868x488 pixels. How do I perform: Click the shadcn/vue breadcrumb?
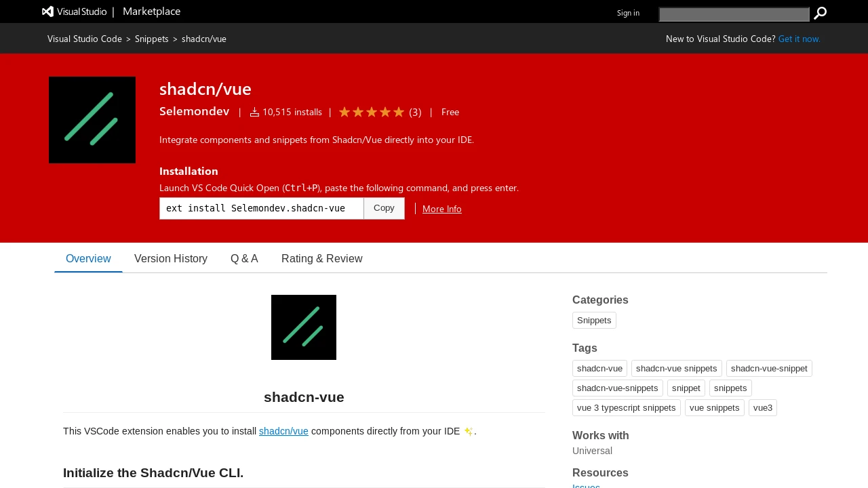tap(204, 39)
